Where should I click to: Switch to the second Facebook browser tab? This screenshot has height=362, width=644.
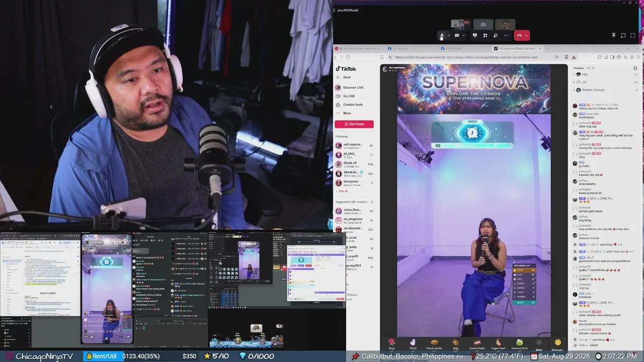click(x=463, y=49)
